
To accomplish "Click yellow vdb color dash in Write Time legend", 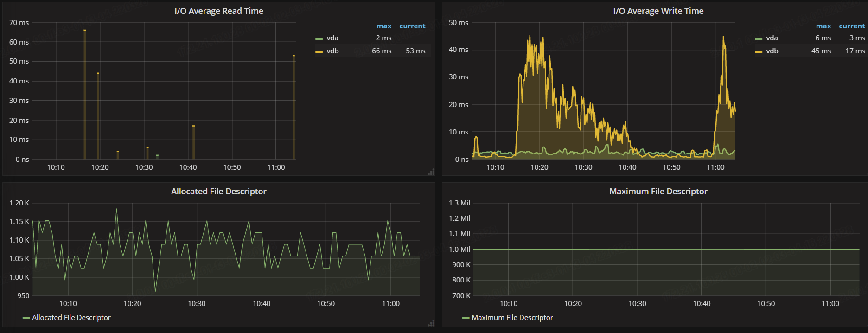I will [x=759, y=52].
